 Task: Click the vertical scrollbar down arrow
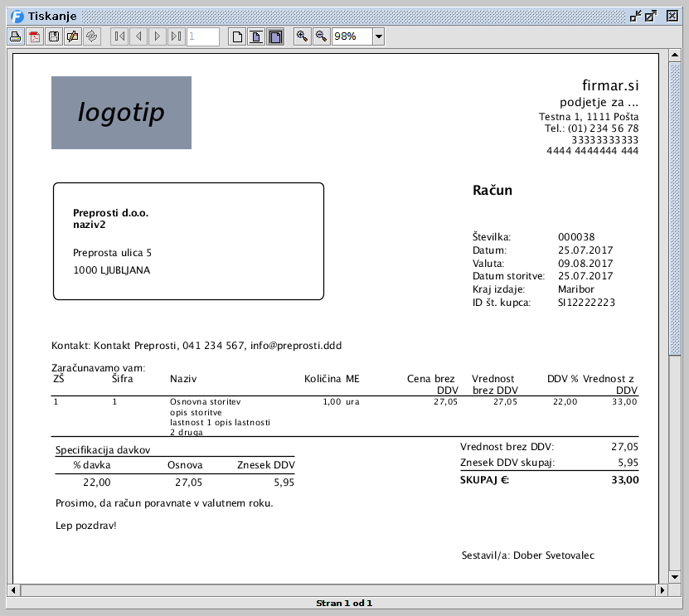tap(675, 576)
